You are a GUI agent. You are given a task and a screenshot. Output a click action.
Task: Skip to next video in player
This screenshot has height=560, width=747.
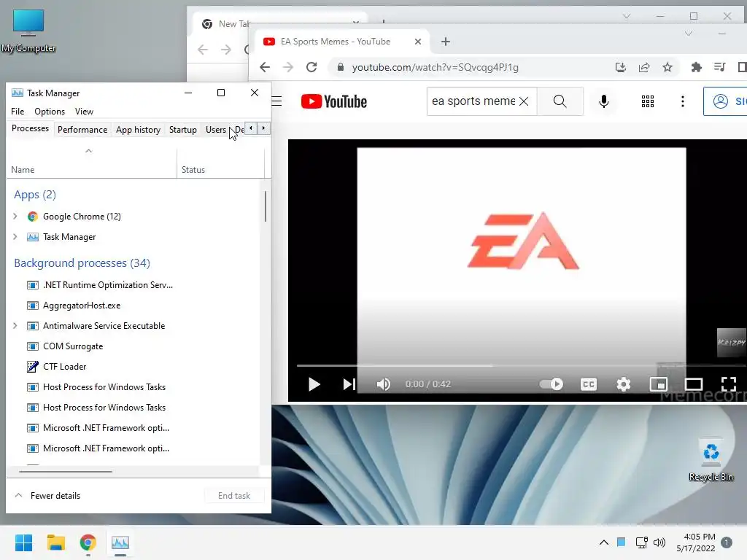pyautogui.click(x=349, y=384)
